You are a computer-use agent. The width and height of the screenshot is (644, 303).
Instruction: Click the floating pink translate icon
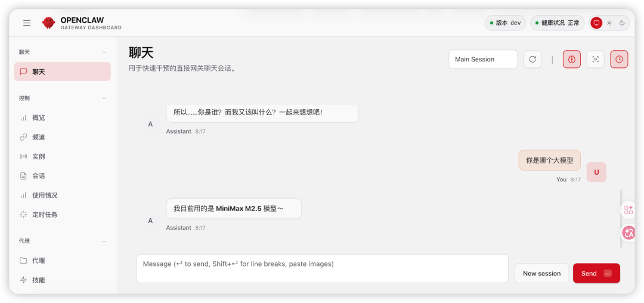point(628,233)
